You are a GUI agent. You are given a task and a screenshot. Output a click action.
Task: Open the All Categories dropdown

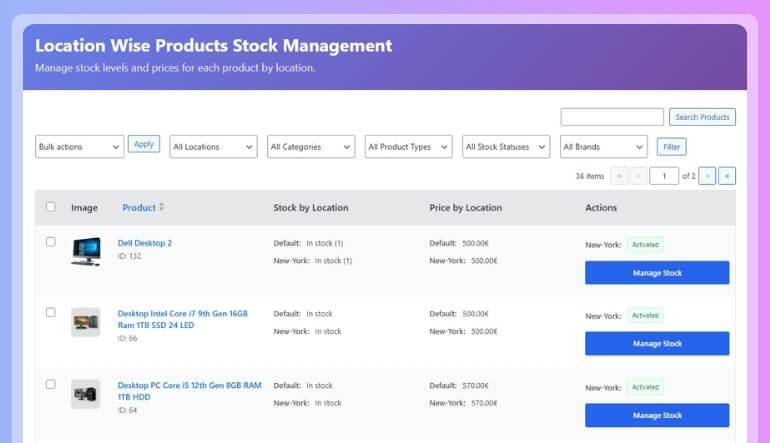pyautogui.click(x=311, y=147)
